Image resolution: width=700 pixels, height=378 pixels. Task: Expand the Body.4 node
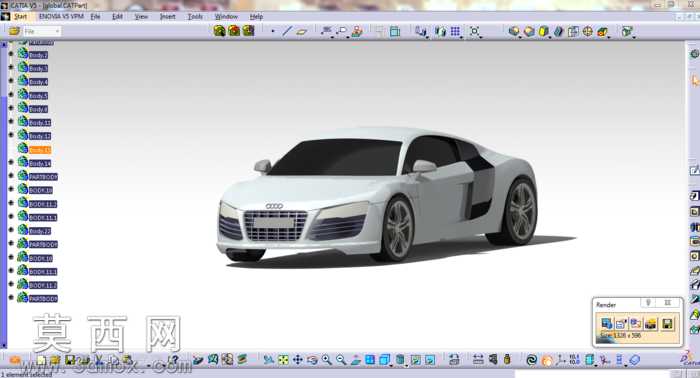[x=11, y=81]
